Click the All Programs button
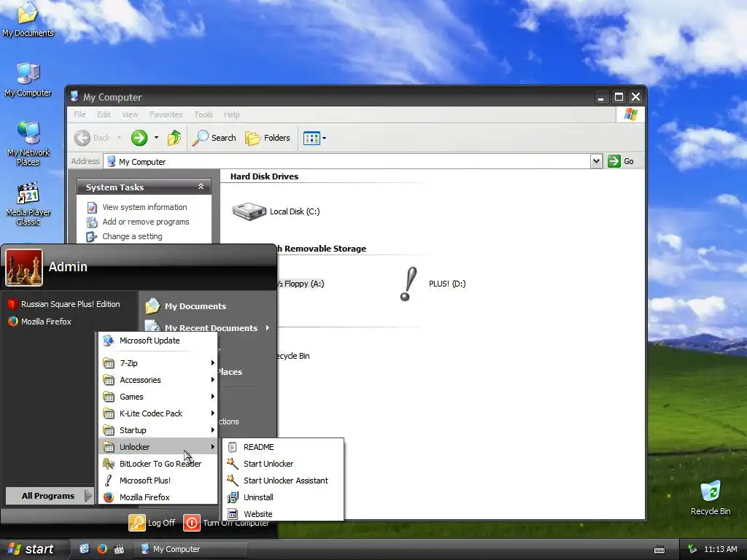This screenshot has height=560, width=747. pyautogui.click(x=49, y=496)
